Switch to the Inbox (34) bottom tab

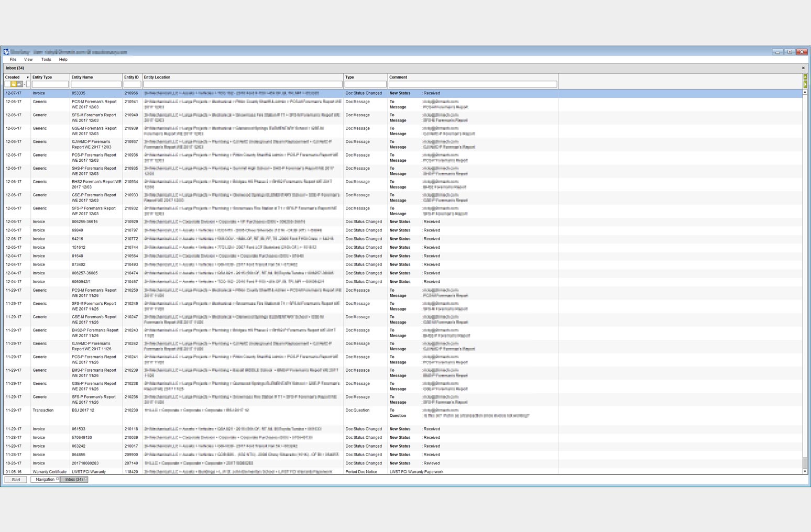(x=74, y=480)
